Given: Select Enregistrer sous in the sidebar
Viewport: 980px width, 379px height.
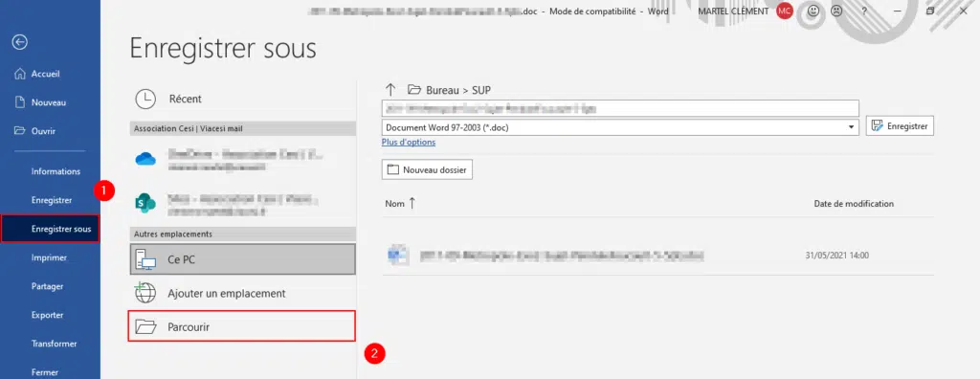Looking at the screenshot, I should pyautogui.click(x=50, y=229).
